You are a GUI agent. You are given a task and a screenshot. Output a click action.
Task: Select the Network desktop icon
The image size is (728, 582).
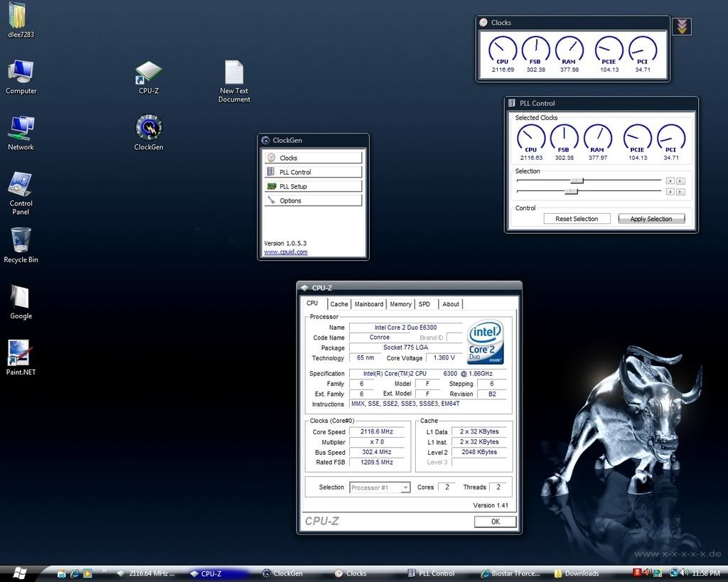click(x=21, y=134)
